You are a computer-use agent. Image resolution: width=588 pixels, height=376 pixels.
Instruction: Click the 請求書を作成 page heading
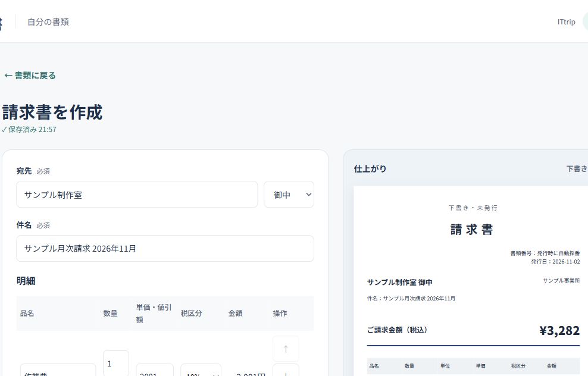tap(52, 112)
